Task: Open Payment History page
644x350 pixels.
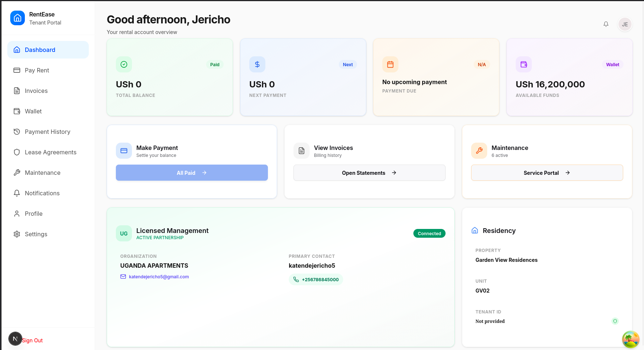Action: (x=48, y=132)
